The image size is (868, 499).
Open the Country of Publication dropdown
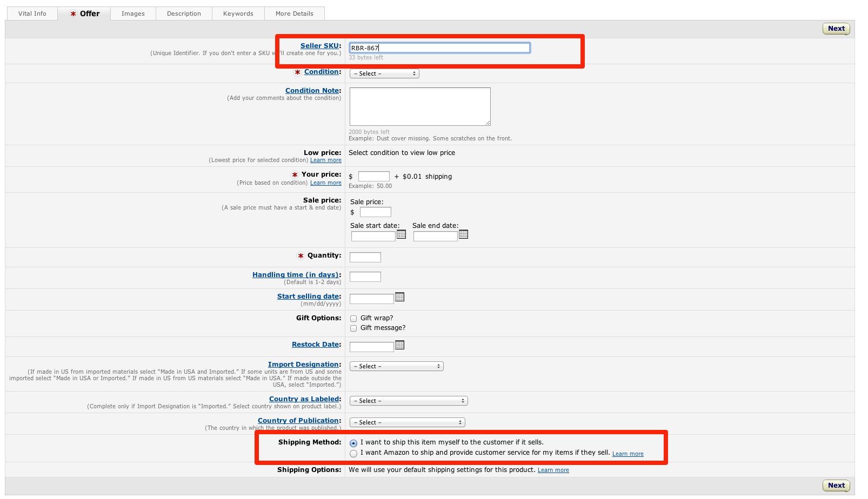pyautogui.click(x=408, y=422)
